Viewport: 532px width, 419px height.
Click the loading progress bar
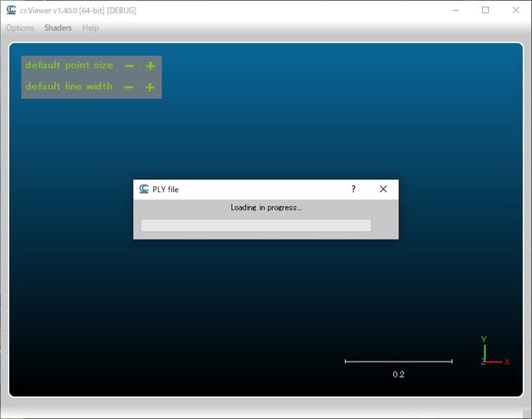click(x=255, y=225)
